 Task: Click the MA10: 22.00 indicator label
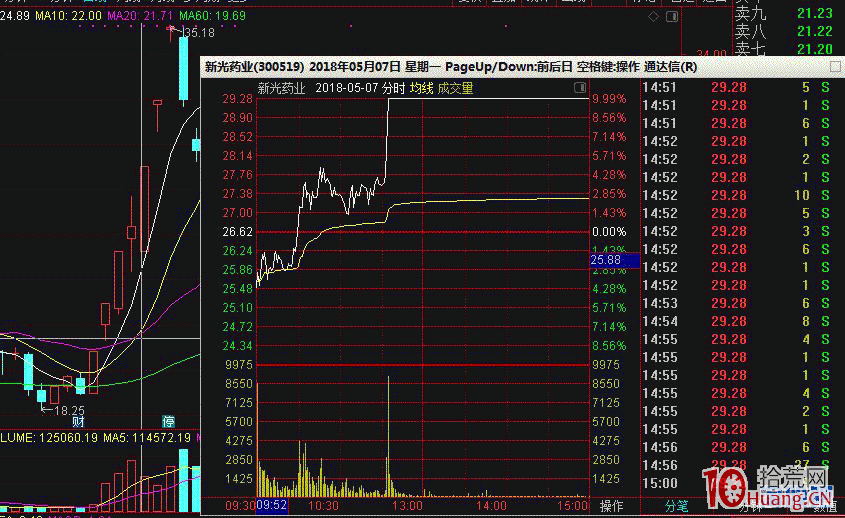68,16
